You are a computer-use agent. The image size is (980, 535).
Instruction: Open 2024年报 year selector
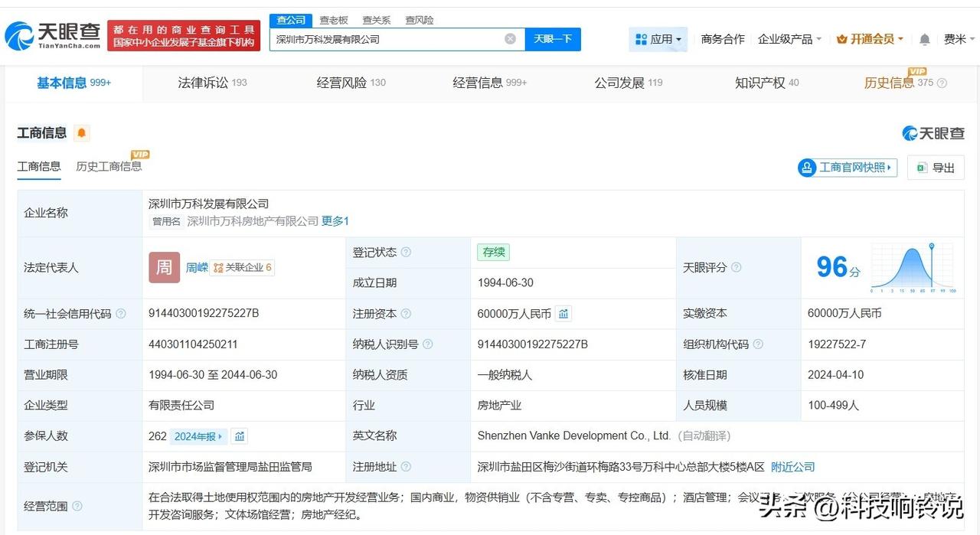tap(198, 436)
